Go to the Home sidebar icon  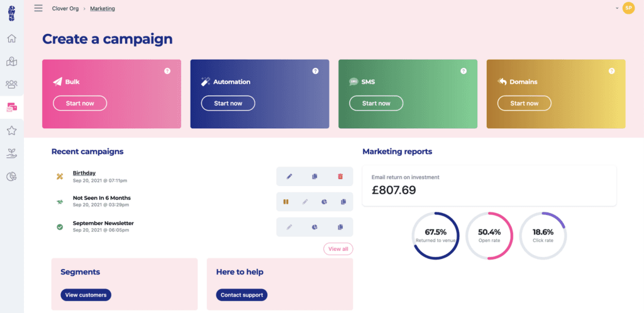(12, 38)
